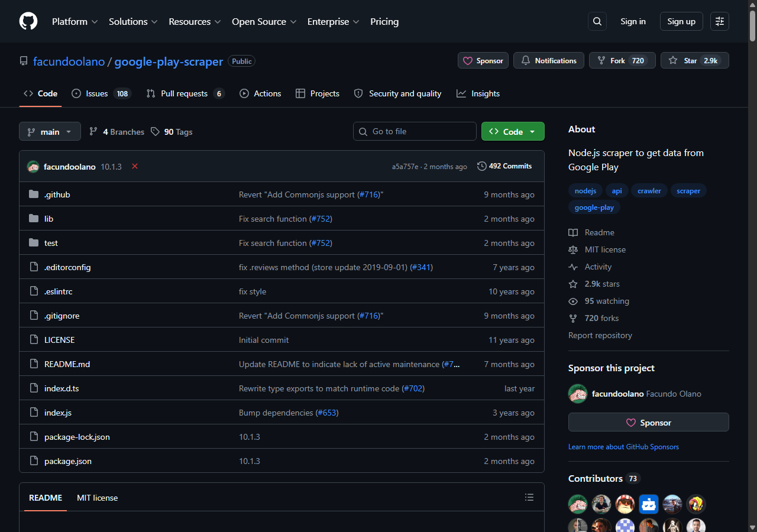
Task: Open the index.d.ts file
Action: pyautogui.click(x=62, y=388)
